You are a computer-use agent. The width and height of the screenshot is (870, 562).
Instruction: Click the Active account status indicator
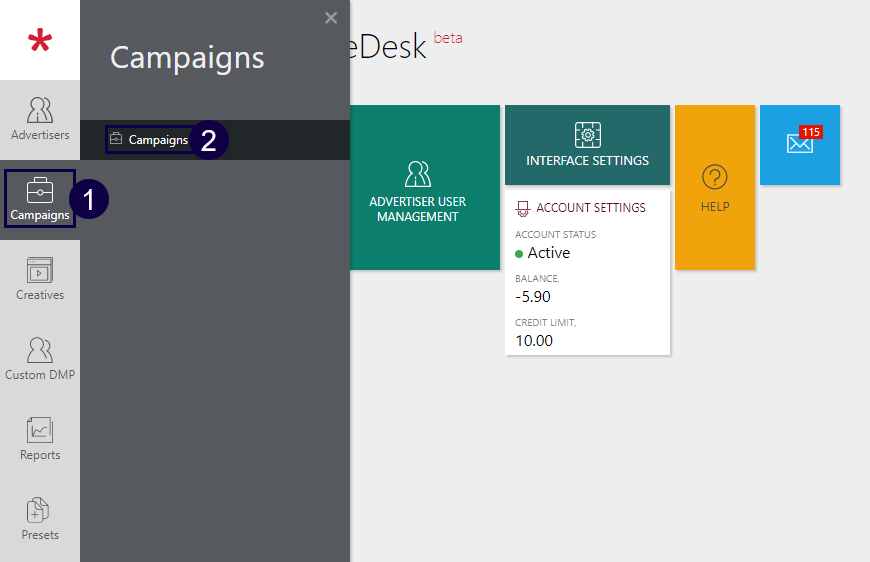click(x=548, y=253)
